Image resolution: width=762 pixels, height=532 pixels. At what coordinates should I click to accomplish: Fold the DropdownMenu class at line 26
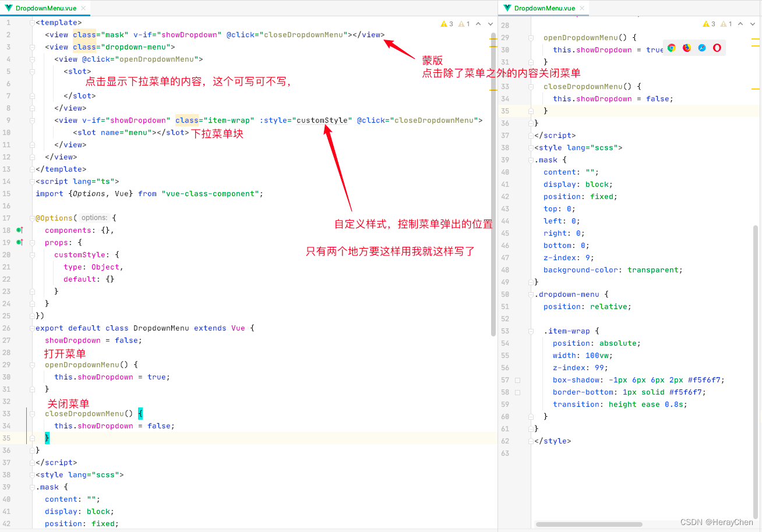[33, 328]
